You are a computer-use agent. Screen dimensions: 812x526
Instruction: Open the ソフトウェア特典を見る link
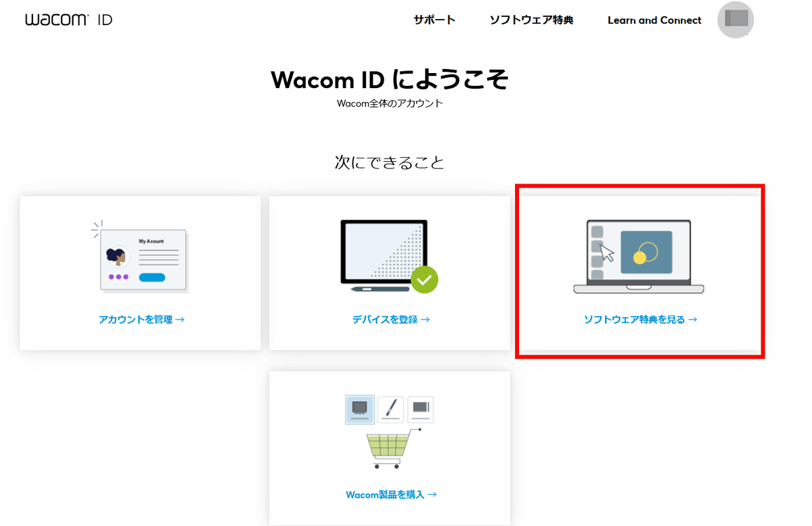point(640,320)
